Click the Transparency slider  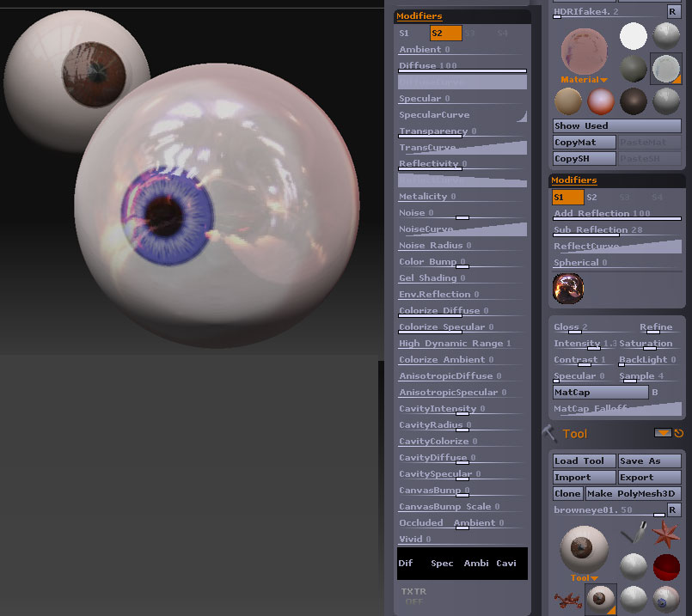[x=462, y=131]
